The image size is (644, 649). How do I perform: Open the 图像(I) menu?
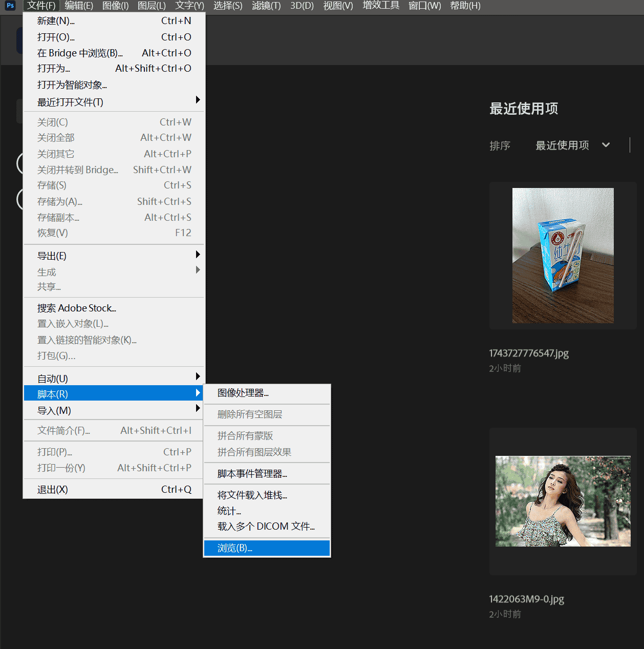point(116,6)
